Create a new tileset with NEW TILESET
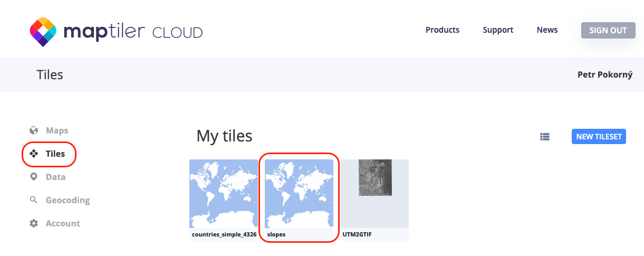Screen dimensions: 644x256 [x=598, y=137]
